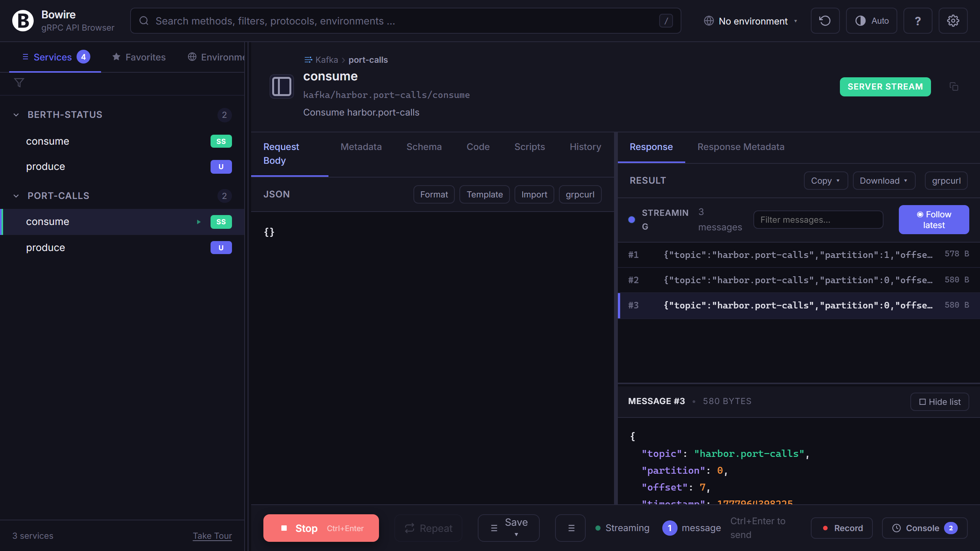
Task: Toggle Auto theme mode
Action: 872,21
